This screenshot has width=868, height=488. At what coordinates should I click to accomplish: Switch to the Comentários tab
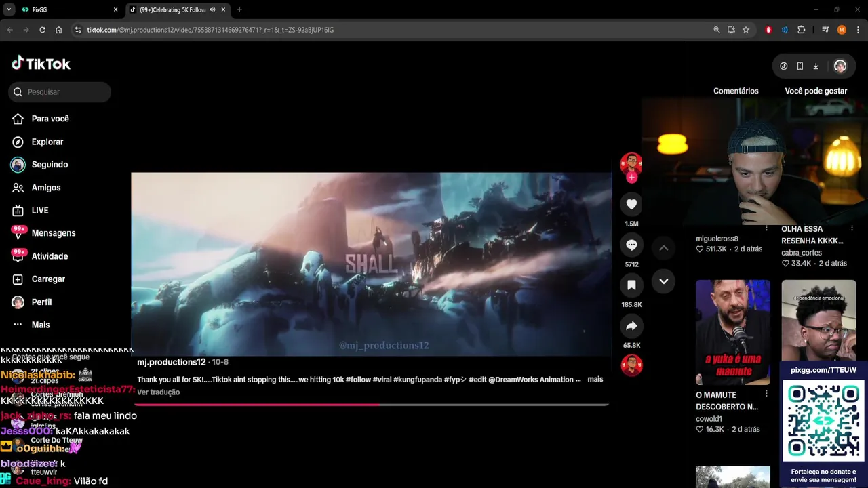pyautogui.click(x=736, y=91)
